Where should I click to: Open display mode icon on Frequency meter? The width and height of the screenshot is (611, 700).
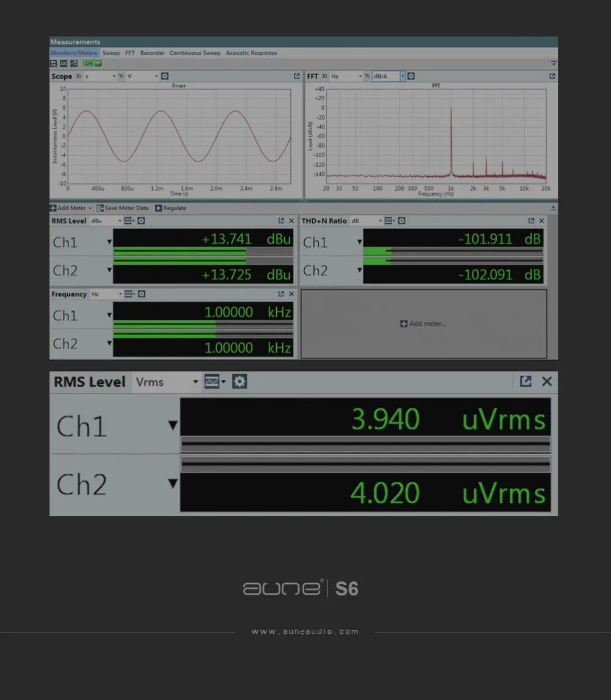click(130, 294)
